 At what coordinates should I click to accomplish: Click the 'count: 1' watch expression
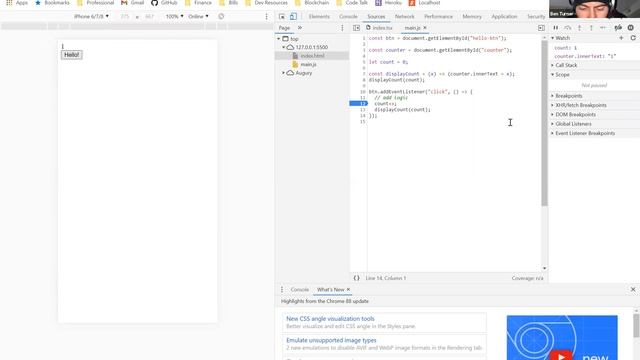tap(566, 48)
